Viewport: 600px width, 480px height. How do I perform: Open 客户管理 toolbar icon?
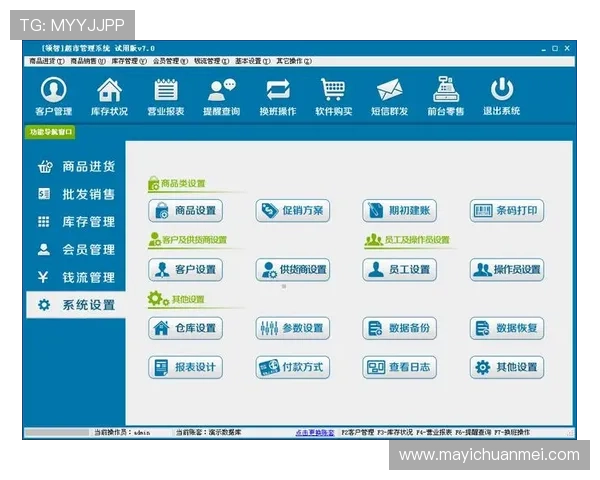click(54, 96)
